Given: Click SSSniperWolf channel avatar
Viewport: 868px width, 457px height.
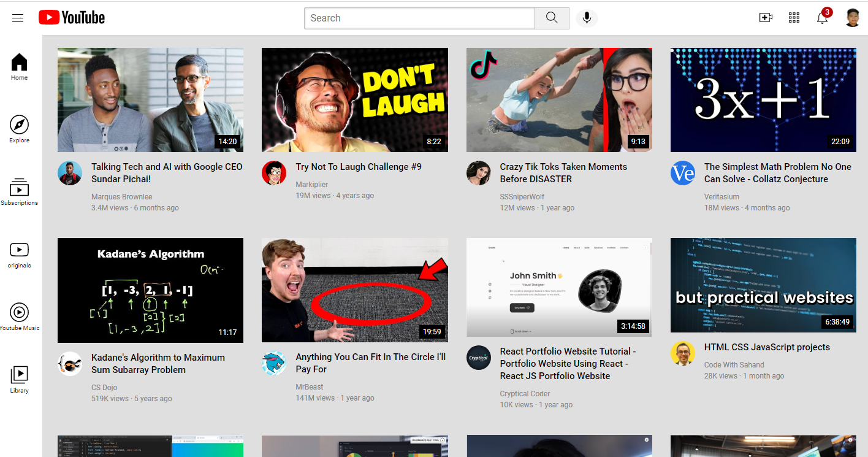Looking at the screenshot, I should click(x=478, y=173).
